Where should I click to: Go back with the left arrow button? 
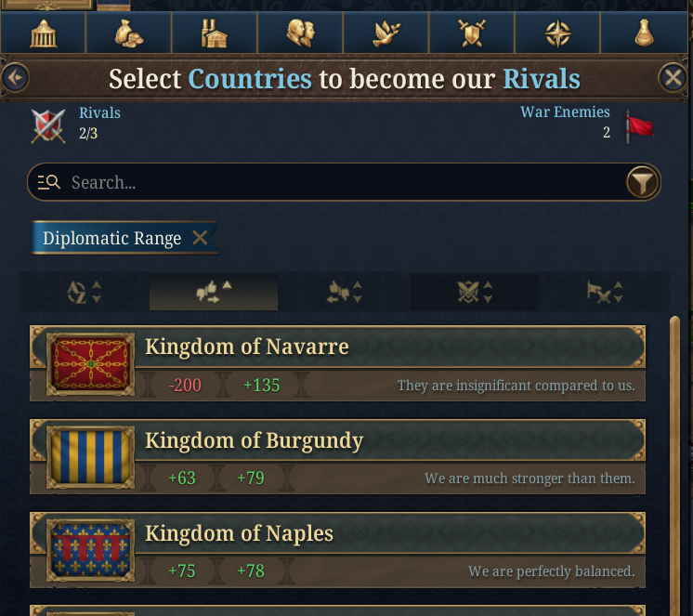pos(16,77)
